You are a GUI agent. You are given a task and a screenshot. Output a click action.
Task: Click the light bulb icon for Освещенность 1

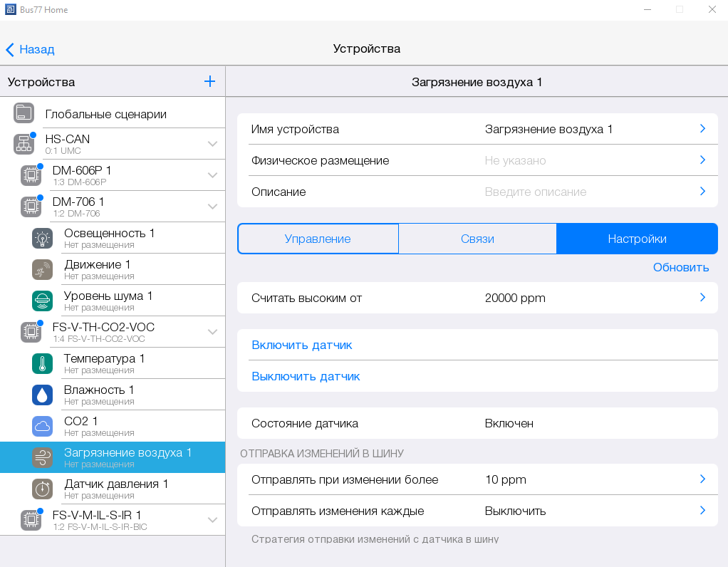(x=43, y=239)
